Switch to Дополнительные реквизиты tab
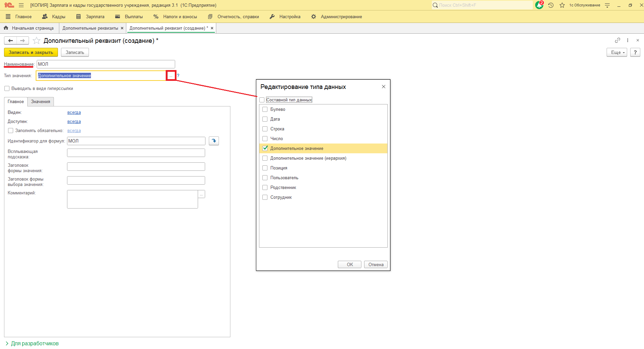 pos(90,28)
